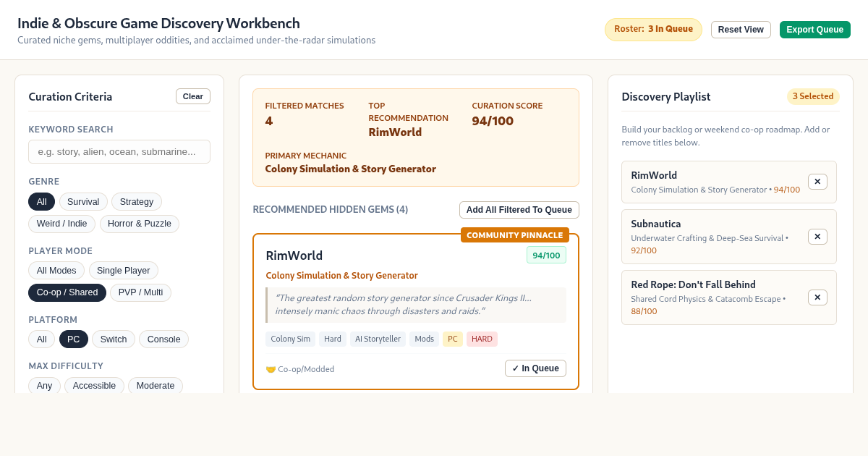Set max difficulty to Accessible
Screen dimensions: 868x456
point(94,386)
